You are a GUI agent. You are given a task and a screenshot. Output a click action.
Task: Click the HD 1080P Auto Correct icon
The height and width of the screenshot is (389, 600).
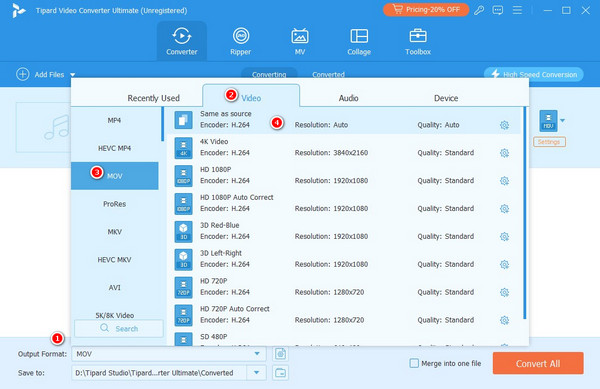coord(183,204)
